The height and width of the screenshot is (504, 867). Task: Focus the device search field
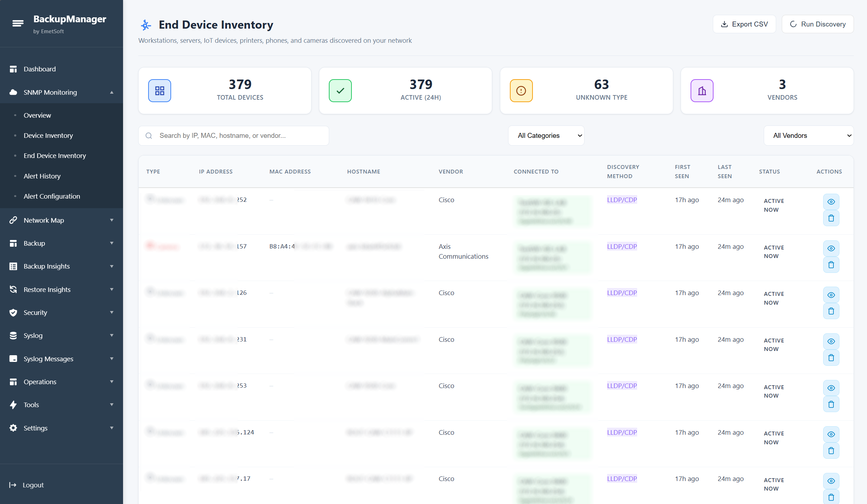coord(234,136)
